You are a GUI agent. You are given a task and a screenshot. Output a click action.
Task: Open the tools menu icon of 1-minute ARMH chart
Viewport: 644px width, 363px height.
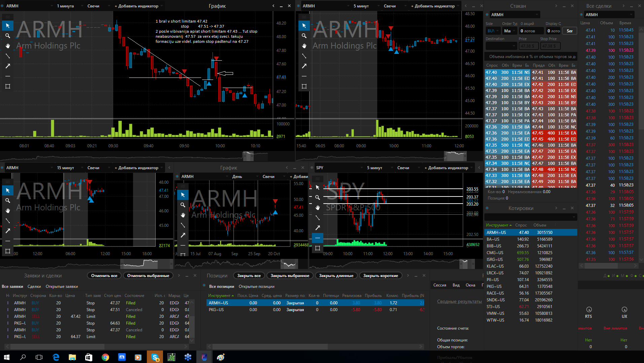pyautogui.click(x=7, y=17)
